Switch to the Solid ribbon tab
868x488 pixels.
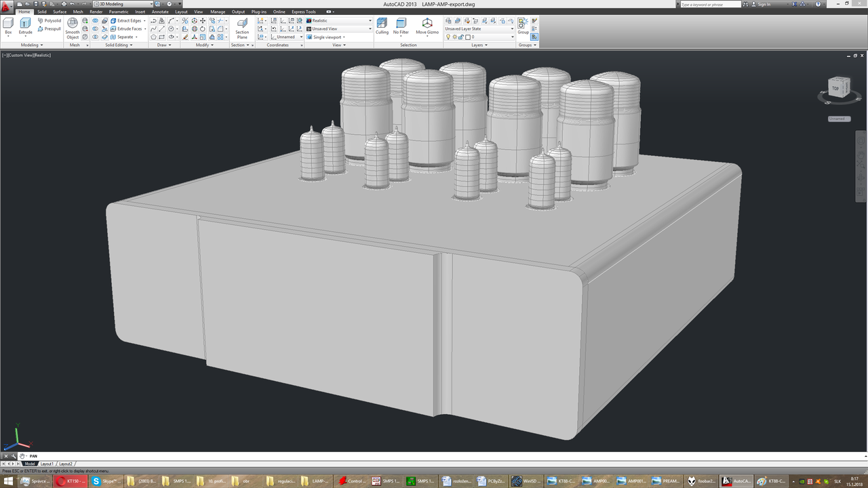click(x=42, y=12)
